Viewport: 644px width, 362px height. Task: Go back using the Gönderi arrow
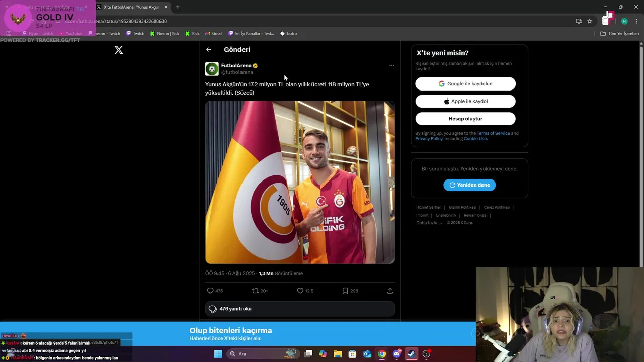tap(209, 50)
